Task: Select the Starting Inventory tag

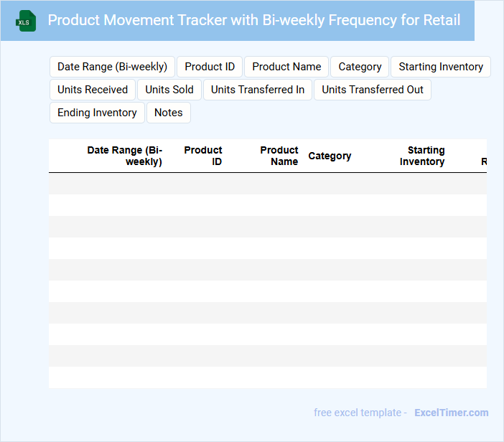Action: [441, 67]
